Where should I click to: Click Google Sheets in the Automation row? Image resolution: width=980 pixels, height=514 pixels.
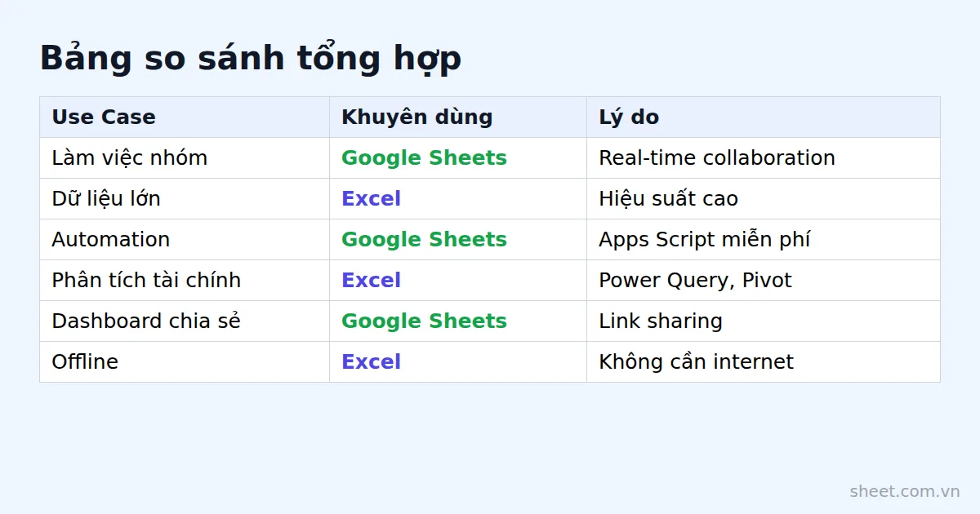[x=424, y=239]
